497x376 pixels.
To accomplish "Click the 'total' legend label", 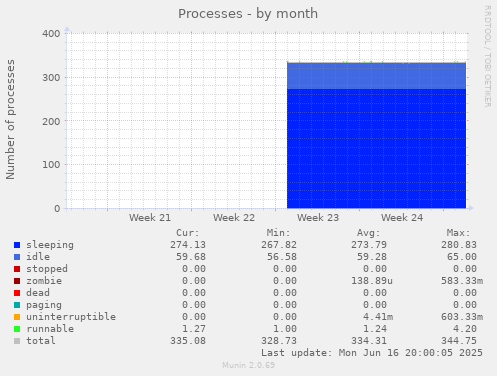I will [x=41, y=341].
